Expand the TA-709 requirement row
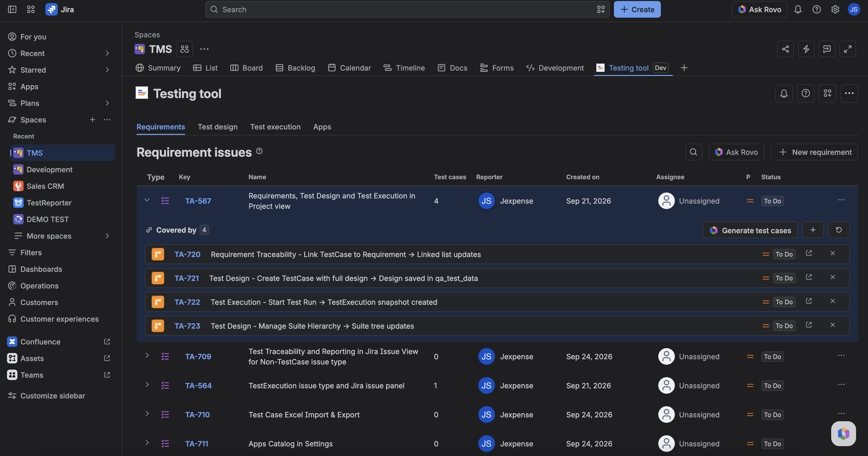Viewport: 868px width, 456px height. click(147, 356)
